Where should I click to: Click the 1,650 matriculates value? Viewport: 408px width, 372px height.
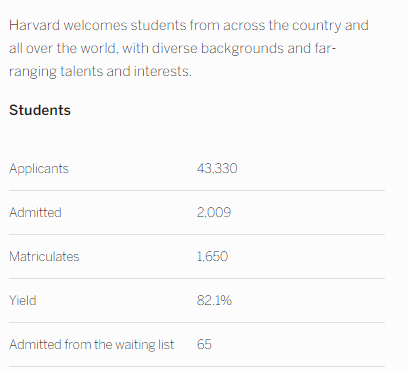pos(212,256)
